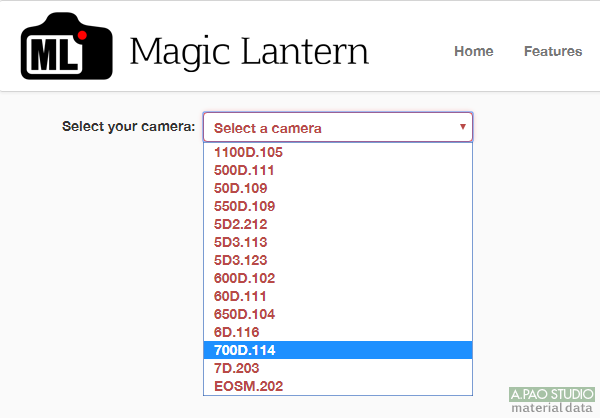
Task: Click the Magic Lantern camera logo icon
Action: [66, 45]
